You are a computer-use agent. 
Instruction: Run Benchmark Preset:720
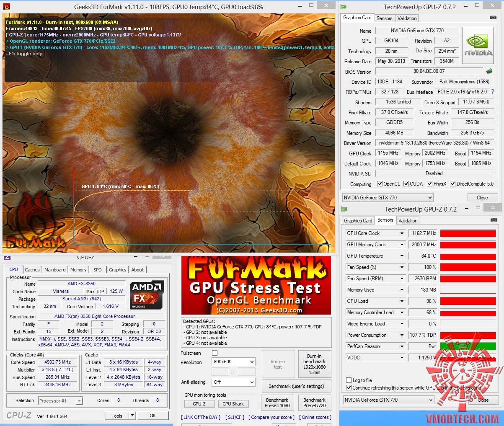click(314, 403)
